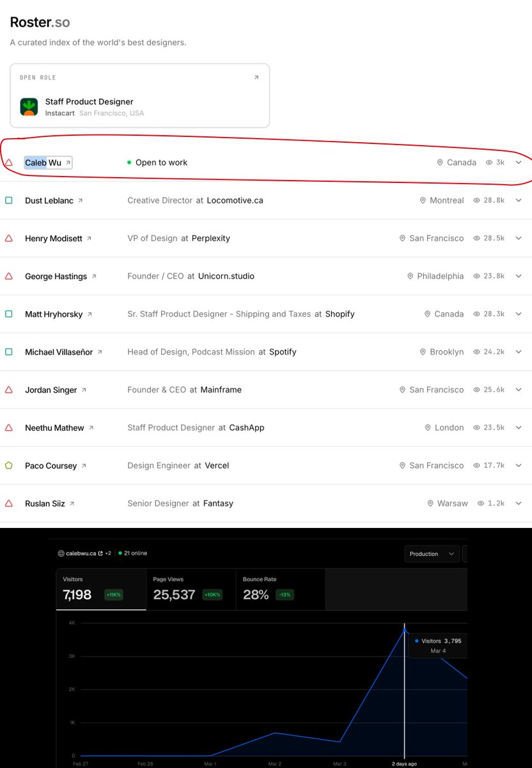Open the calebwu.ca domain link in analytics
The width and height of the screenshot is (532, 768).
pos(81,553)
